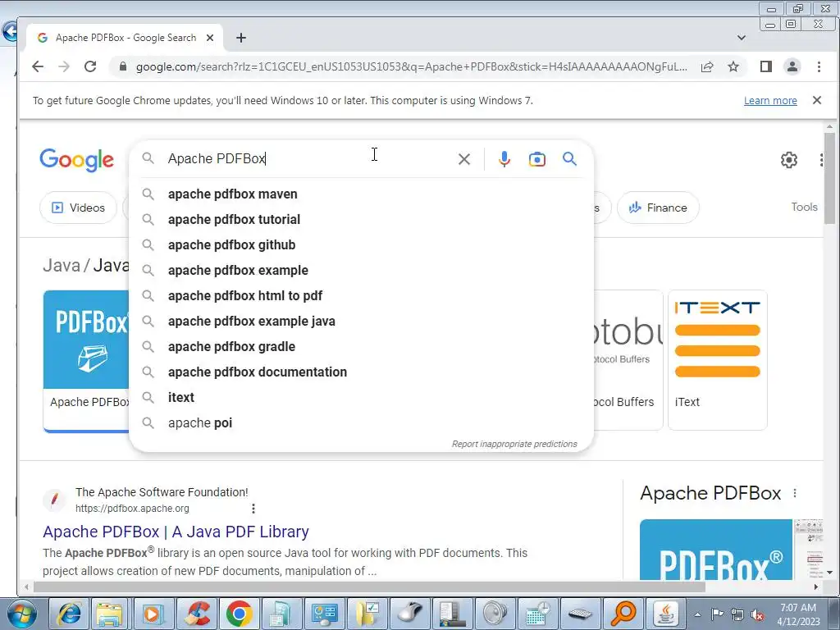Click the horizontal scrollbar thumb
Screen dimensions: 840x630
click(x=369, y=587)
